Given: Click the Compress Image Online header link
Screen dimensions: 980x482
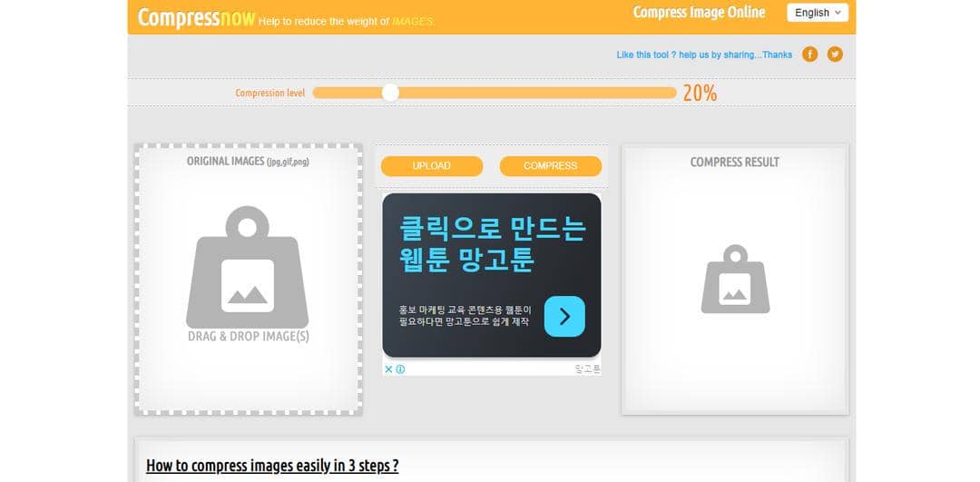Looking at the screenshot, I should coord(699,13).
